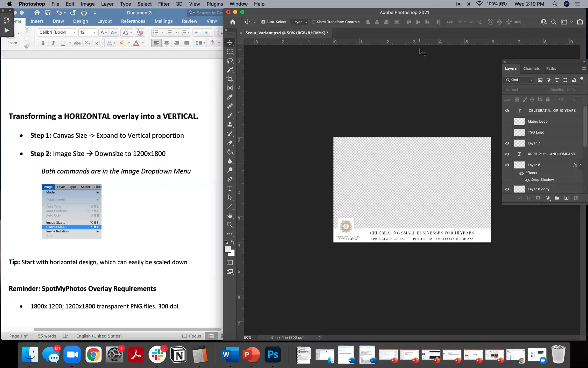This screenshot has width=588, height=368.
Task: Select the Healing Brush tool
Action: (230, 106)
